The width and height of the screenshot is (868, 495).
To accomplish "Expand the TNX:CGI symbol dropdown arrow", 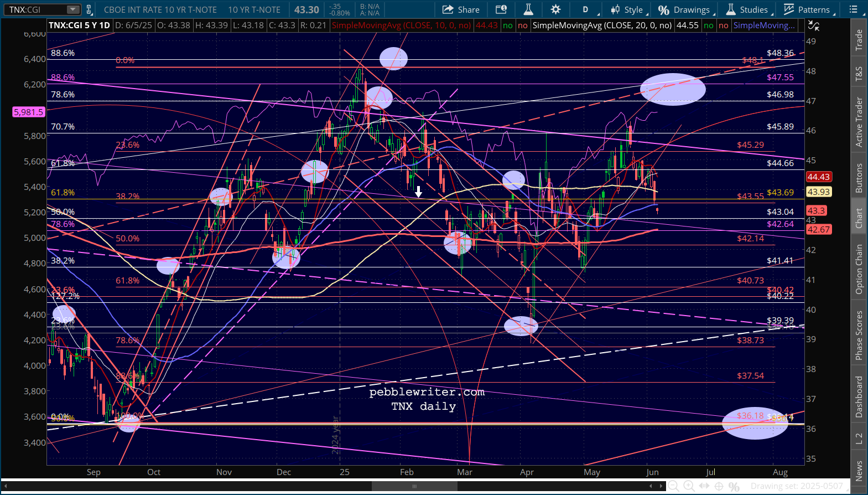I will click(x=73, y=9).
